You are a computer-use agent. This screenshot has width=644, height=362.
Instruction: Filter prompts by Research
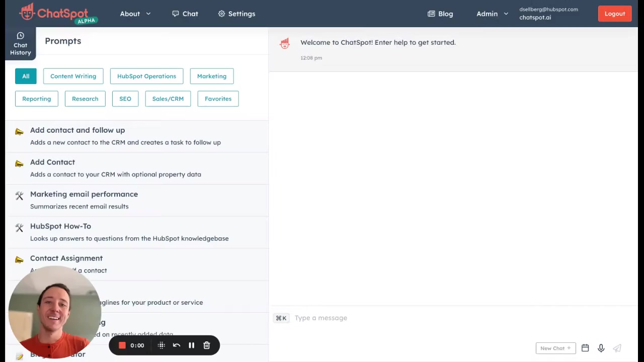tap(85, 99)
